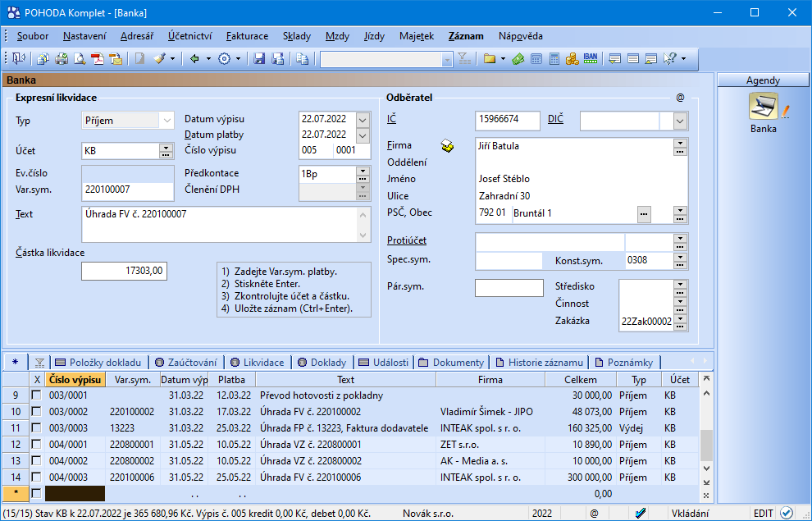Expand the Účet KB selector
812x521 pixels.
(166, 151)
